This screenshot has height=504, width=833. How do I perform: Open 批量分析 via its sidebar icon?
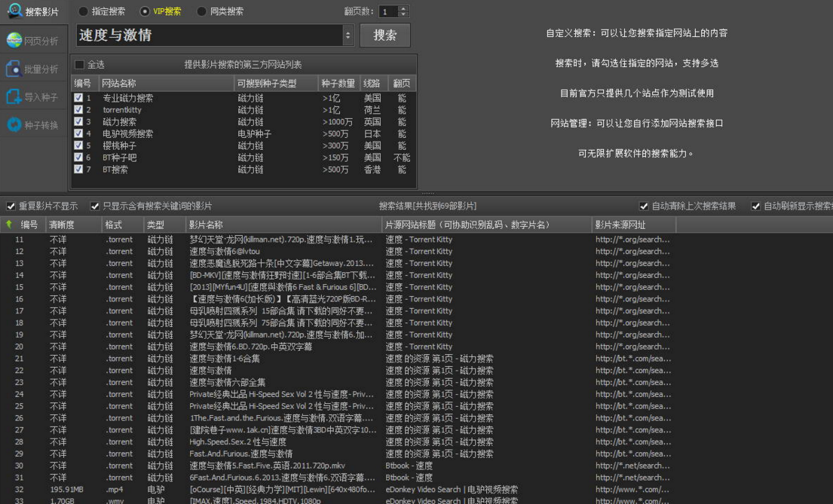[14, 69]
